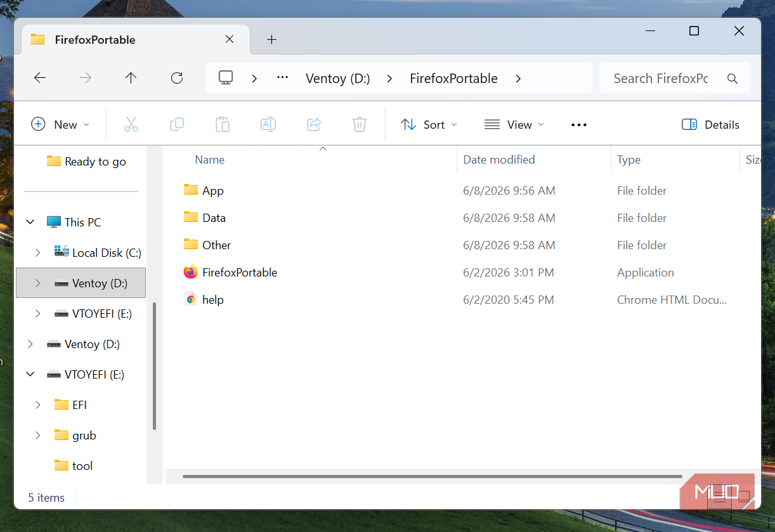This screenshot has height=532, width=775.
Task: Click the FirefoxPortable application icon
Action: tap(191, 272)
